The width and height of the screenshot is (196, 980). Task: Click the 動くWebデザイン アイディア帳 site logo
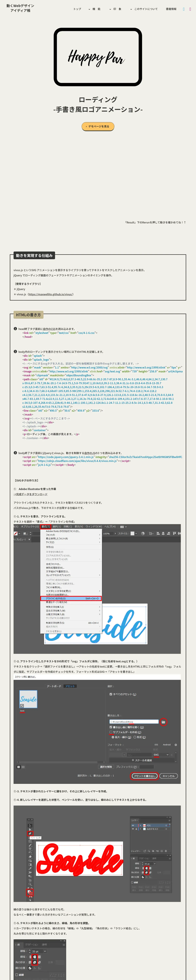tap(20, 8)
